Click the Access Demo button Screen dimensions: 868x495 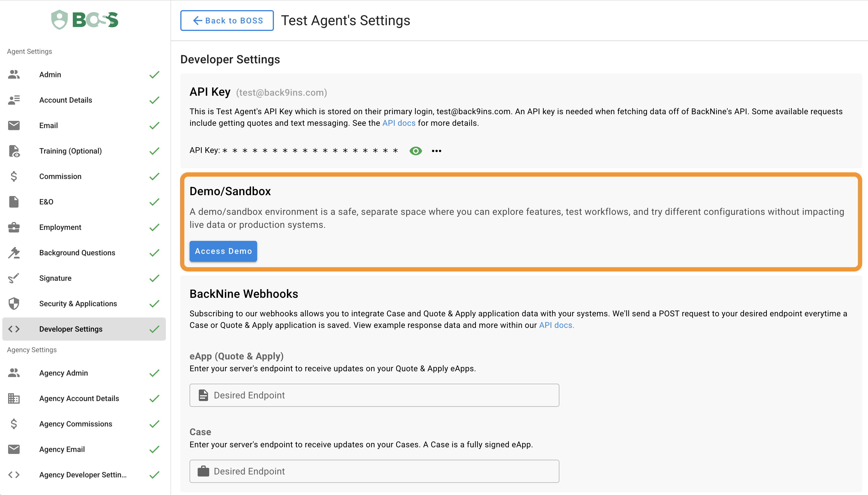223,251
